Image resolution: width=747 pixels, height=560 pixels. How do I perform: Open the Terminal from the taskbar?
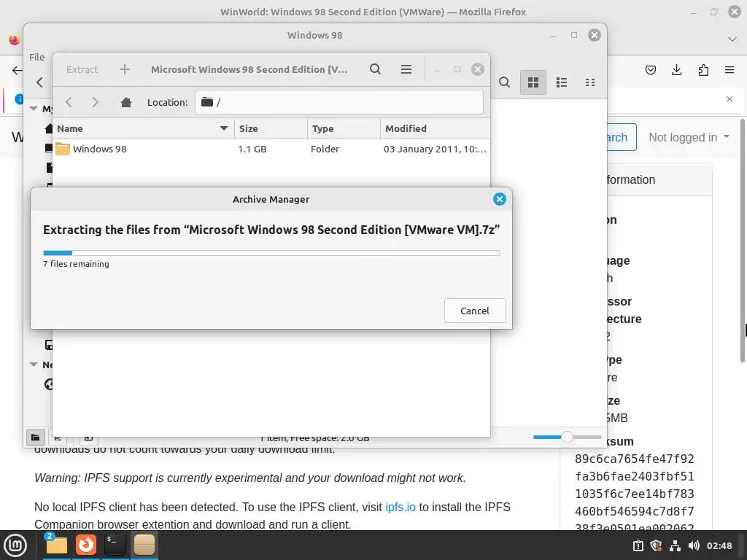tap(115, 545)
